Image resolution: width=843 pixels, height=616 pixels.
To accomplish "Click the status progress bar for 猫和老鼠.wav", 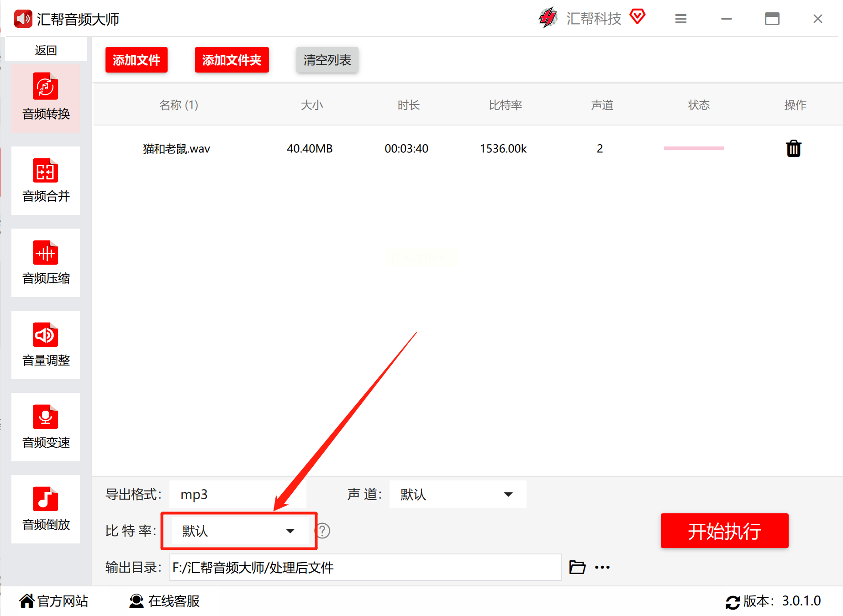I will tap(694, 148).
